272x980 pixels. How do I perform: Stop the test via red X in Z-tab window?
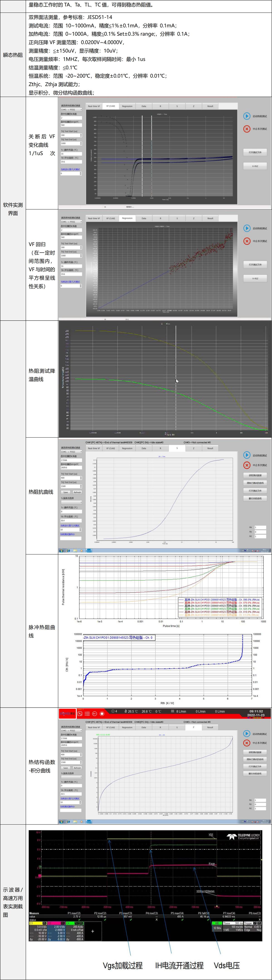pyautogui.click(x=247, y=743)
